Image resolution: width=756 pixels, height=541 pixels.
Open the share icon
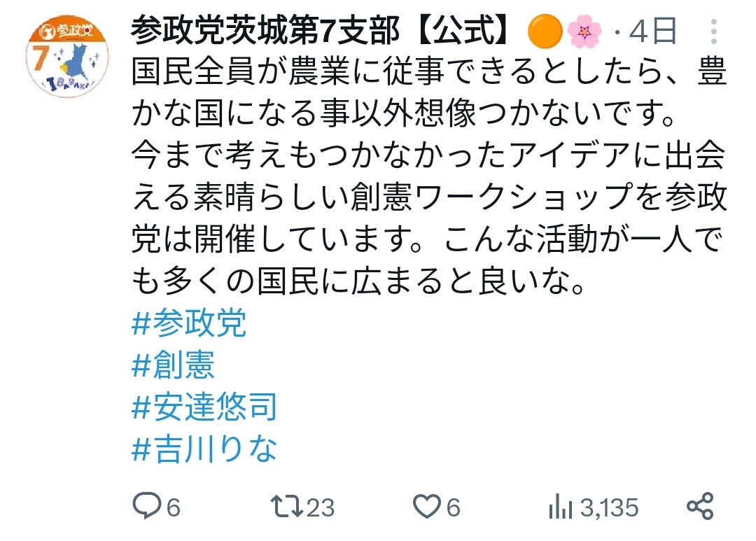(700, 506)
